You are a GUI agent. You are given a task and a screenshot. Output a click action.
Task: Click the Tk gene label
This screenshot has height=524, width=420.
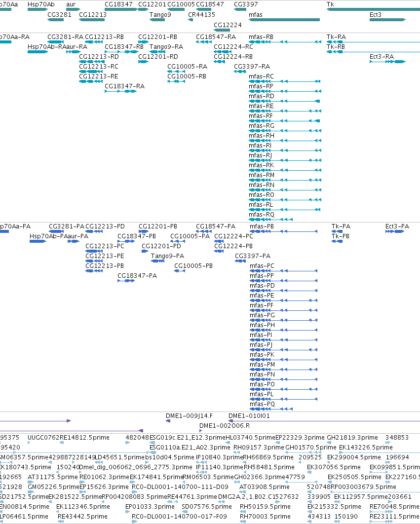(330, 4)
